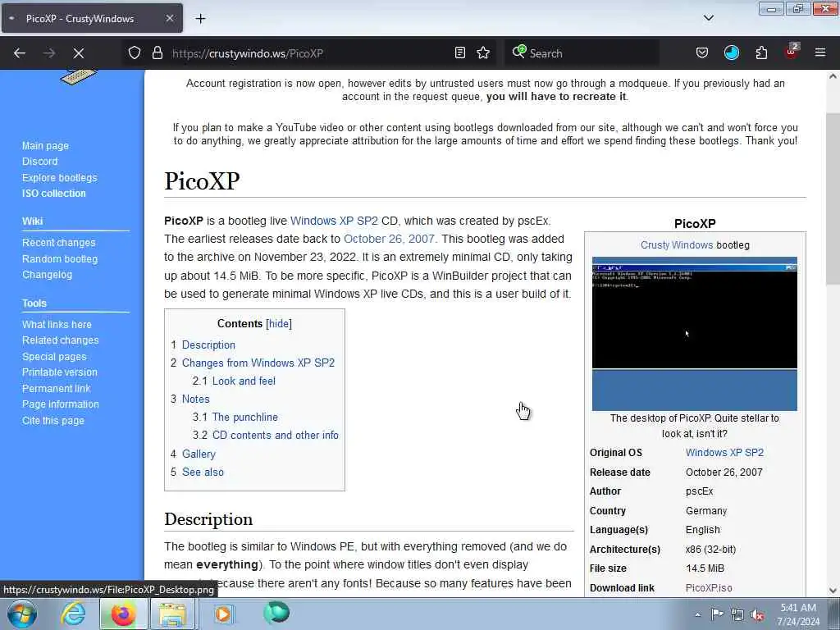Open the clock showing 5:41 AM
Image resolution: width=840 pixels, height=630 pixels.
tap(798, 614)
